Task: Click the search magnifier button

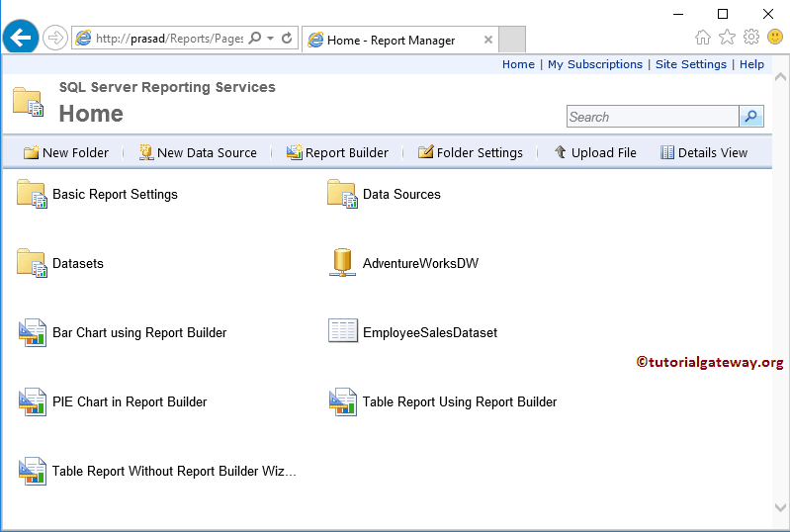Action: (751, 117)
